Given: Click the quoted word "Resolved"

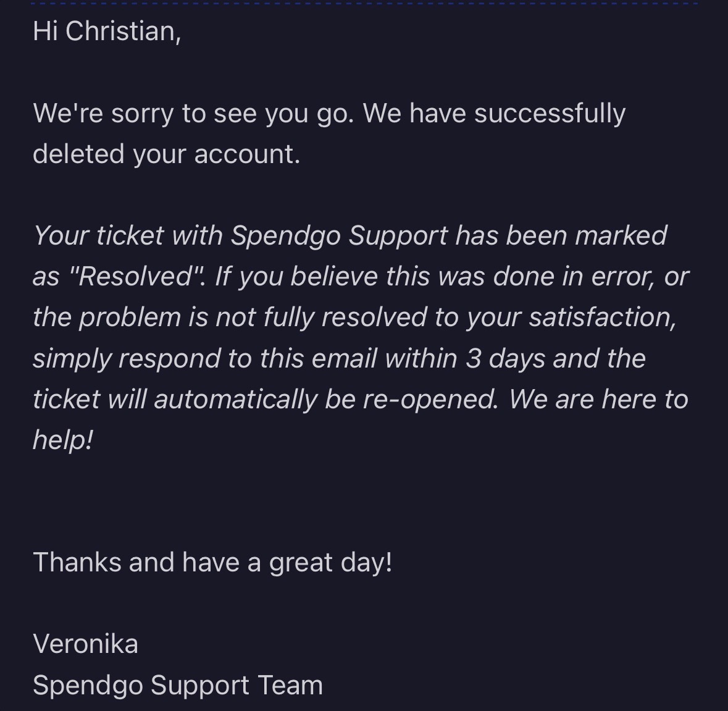Looking at the screenshot, I should coord(136,276).
